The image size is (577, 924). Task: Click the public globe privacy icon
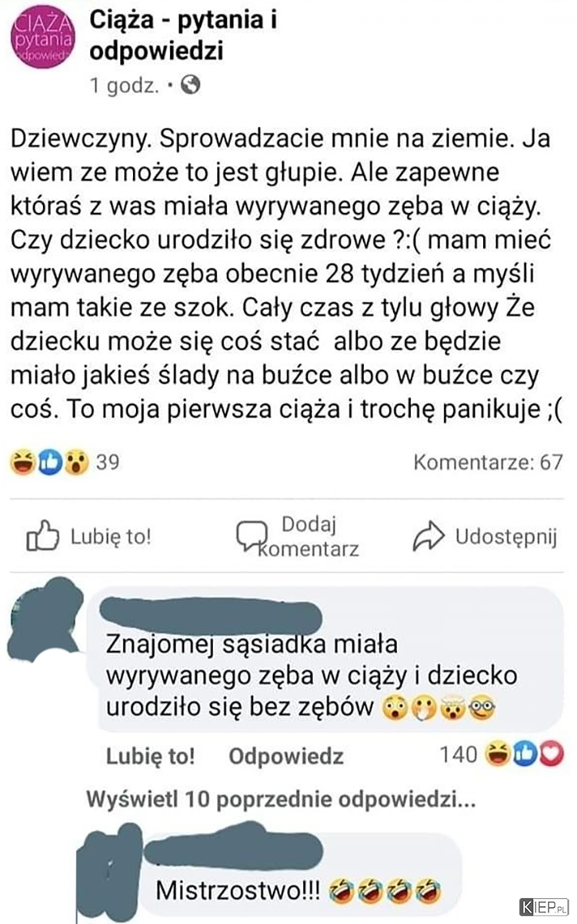(189, 86)
